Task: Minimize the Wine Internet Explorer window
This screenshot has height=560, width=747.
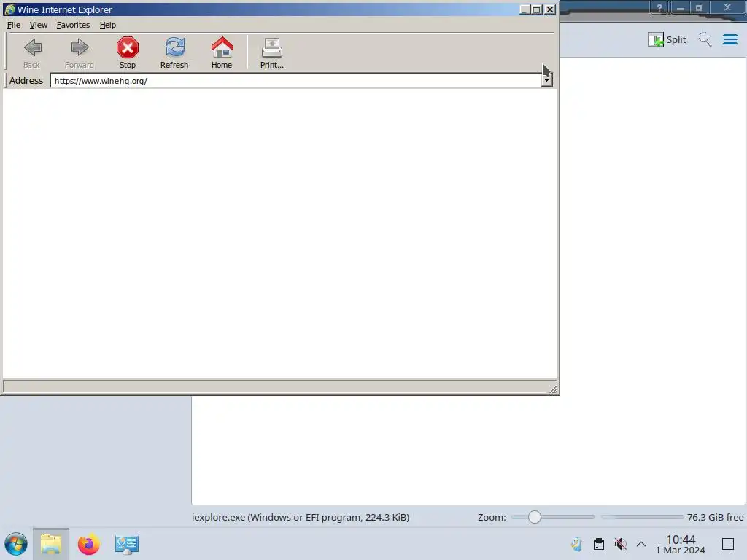Action: 525,9
